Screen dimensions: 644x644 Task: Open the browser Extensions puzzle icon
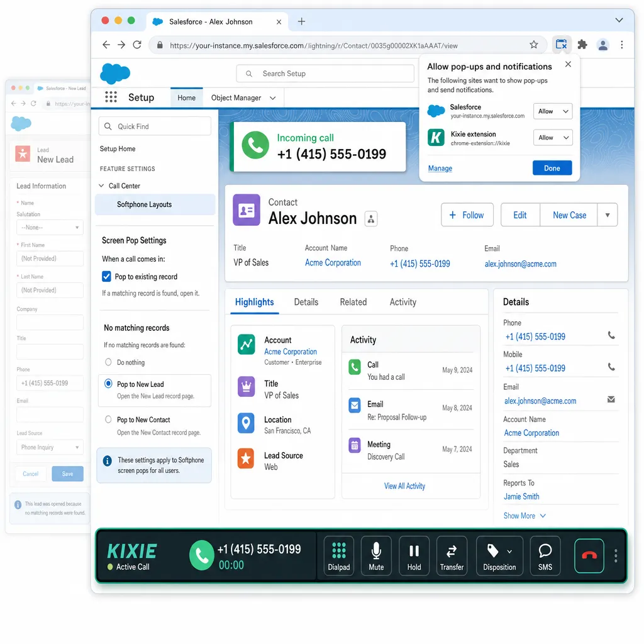(582, 45)
